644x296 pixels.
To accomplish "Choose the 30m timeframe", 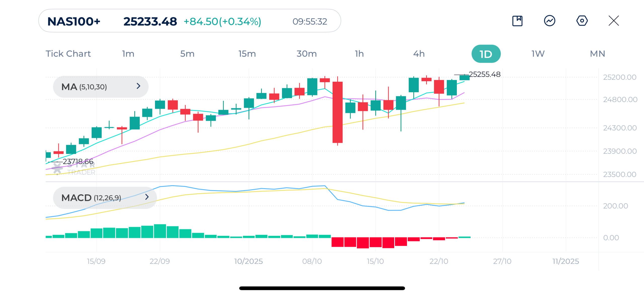I will pyautogui.click(x=306, y=54).
